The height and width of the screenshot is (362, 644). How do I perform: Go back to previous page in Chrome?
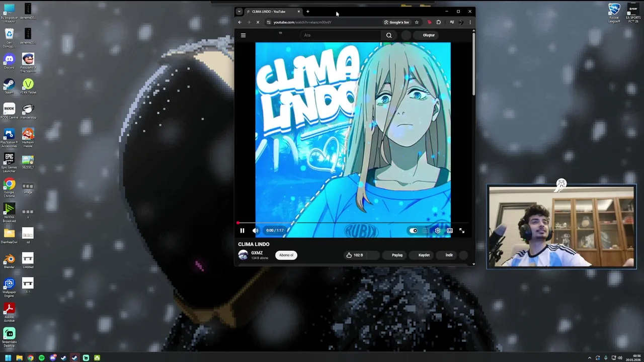(239, 22)
